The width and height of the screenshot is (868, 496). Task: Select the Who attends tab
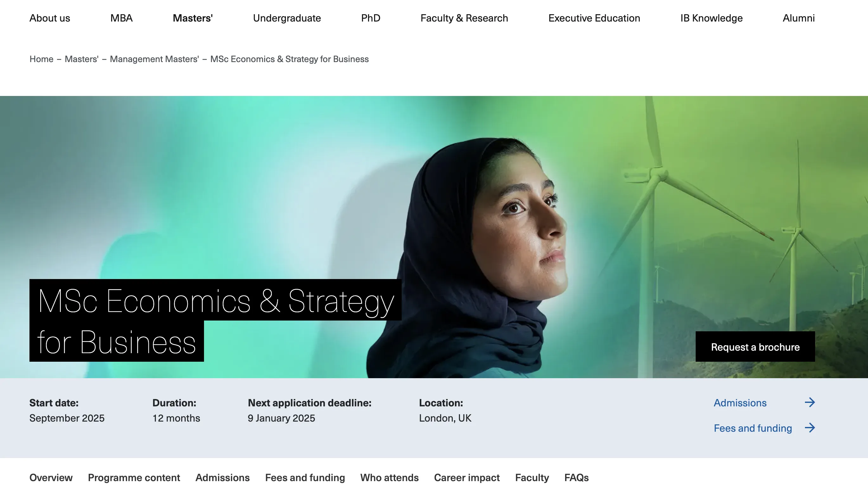[x=389, y=478]
